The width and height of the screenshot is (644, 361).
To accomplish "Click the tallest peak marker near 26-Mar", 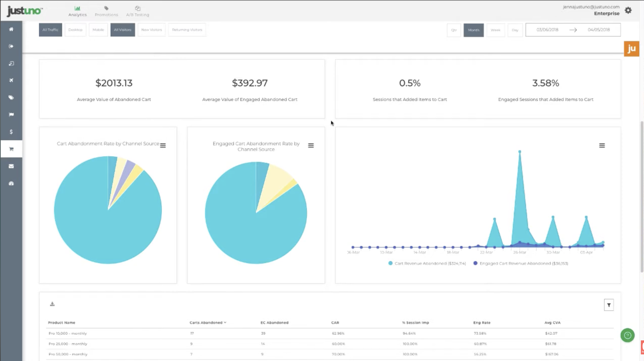I will point(520,152).
